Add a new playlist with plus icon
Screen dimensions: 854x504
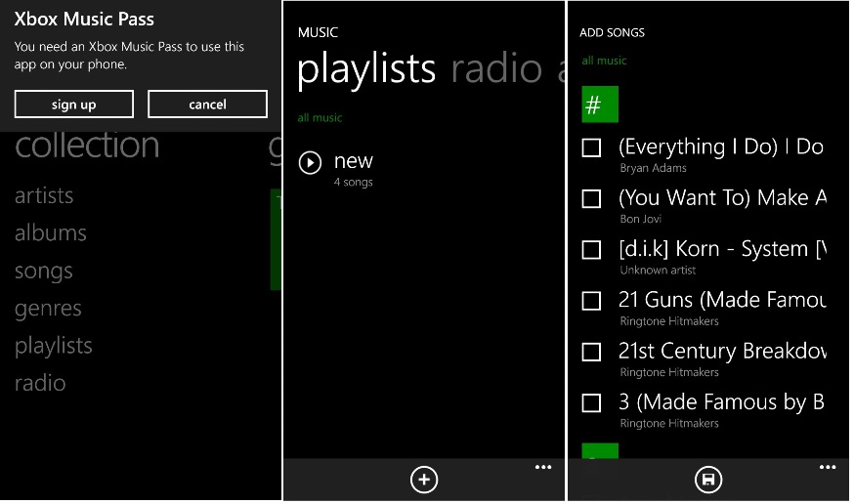424,480
